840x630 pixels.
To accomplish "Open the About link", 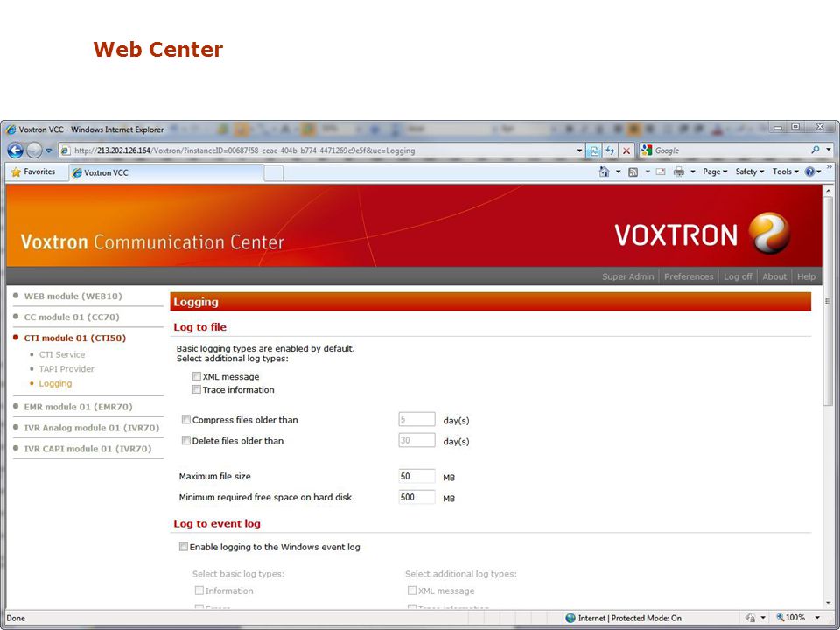I will (774, 276).
